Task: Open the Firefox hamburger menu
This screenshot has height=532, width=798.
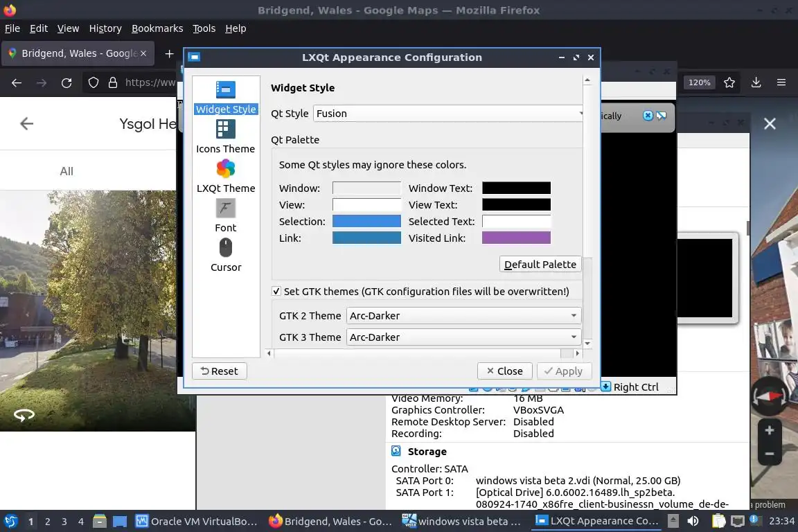Action: coord(781,82)
